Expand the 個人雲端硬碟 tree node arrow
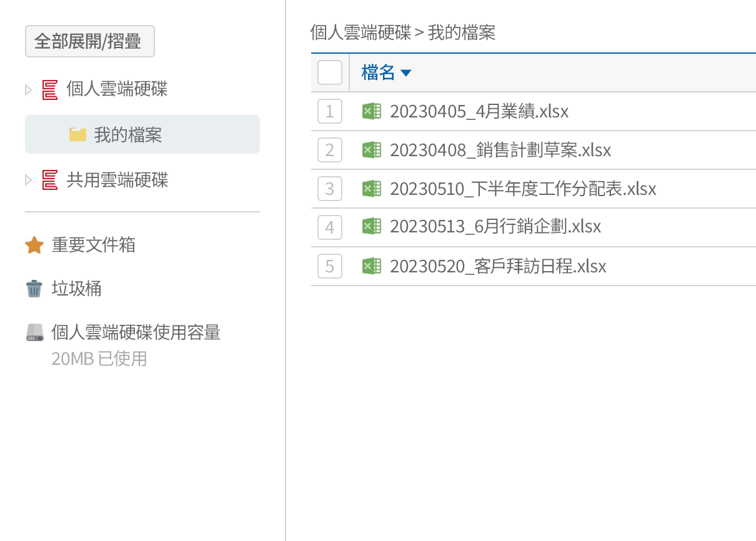 tap(28, 89)
